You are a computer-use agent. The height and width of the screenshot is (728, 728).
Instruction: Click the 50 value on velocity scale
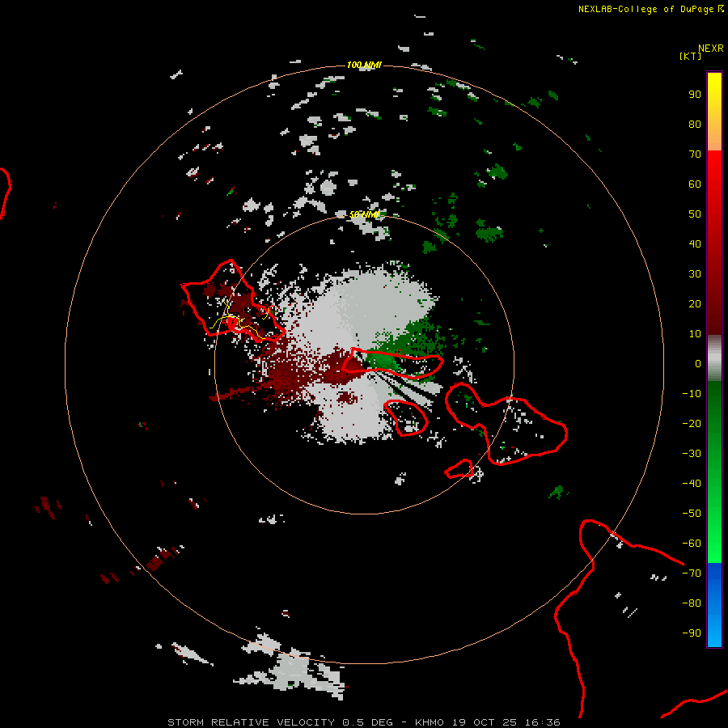(x=695, y=214)
